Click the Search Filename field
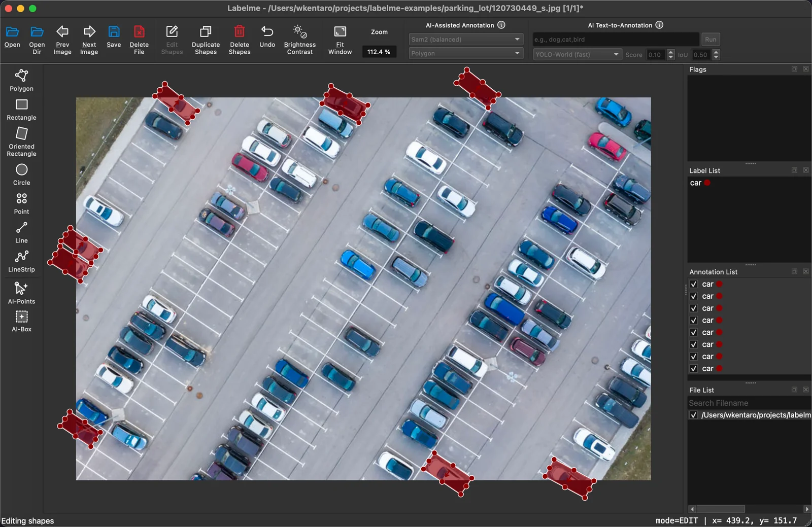Image resolution: width=812 pixels, height=527 pixels. (x=749, y=403)
